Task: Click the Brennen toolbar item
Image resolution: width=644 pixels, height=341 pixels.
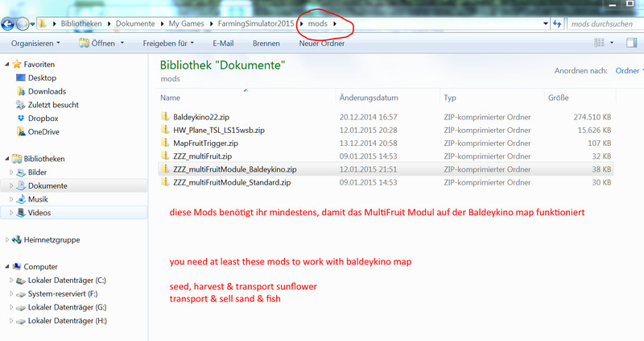Action: 266,43
